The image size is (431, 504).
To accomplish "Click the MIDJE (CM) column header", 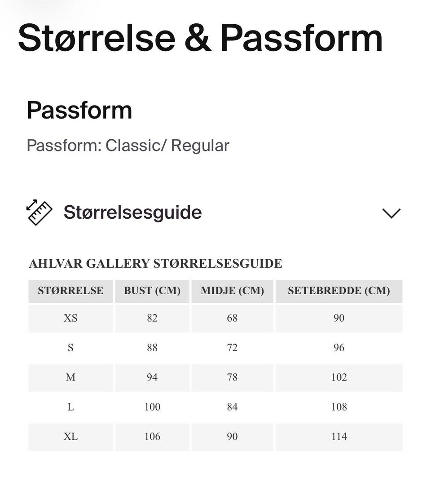I will click(232, 291).
